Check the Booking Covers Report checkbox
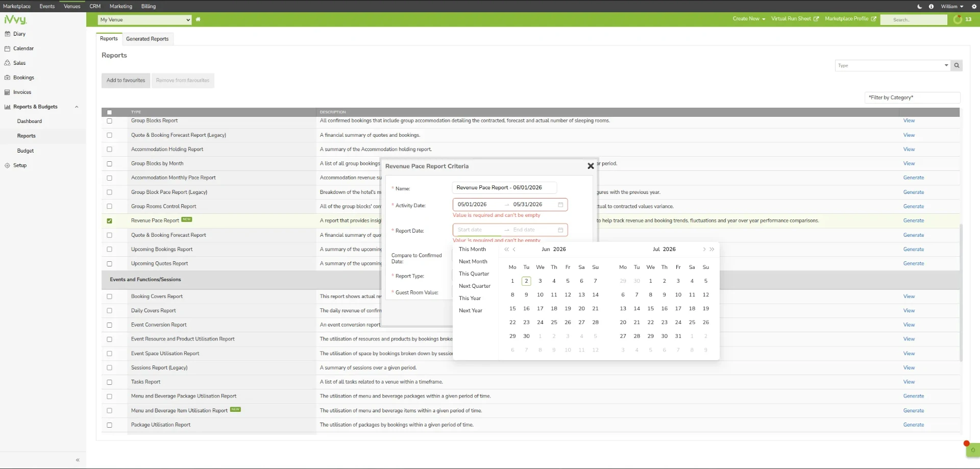Image resolution: width=980 pixels, height=469 pixels. [109, 297]
